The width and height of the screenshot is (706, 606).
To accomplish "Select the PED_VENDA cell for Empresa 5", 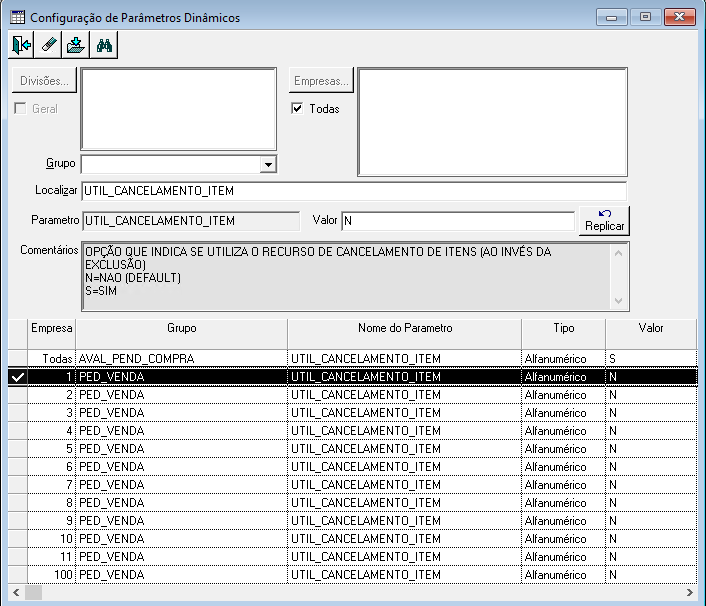I will (181, 449).
